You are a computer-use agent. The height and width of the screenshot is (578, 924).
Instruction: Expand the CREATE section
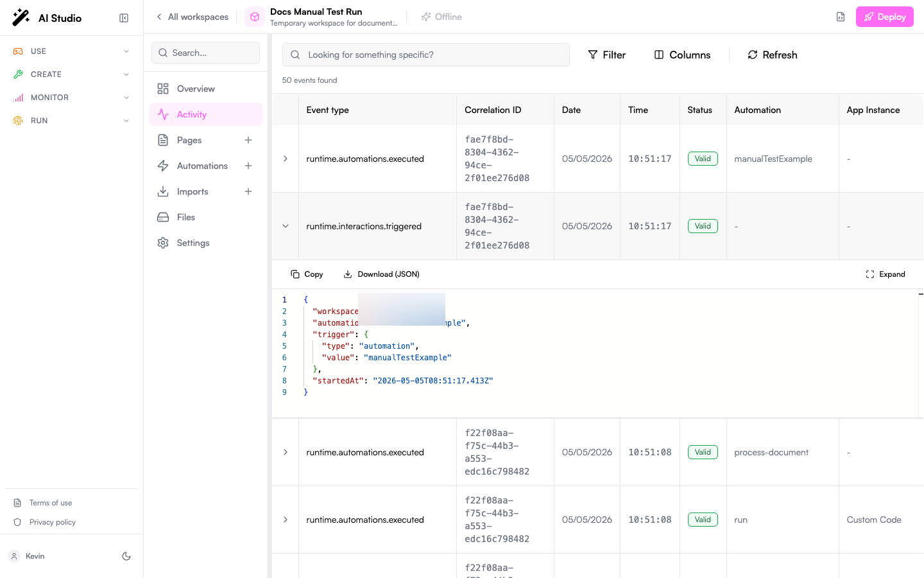72,74
